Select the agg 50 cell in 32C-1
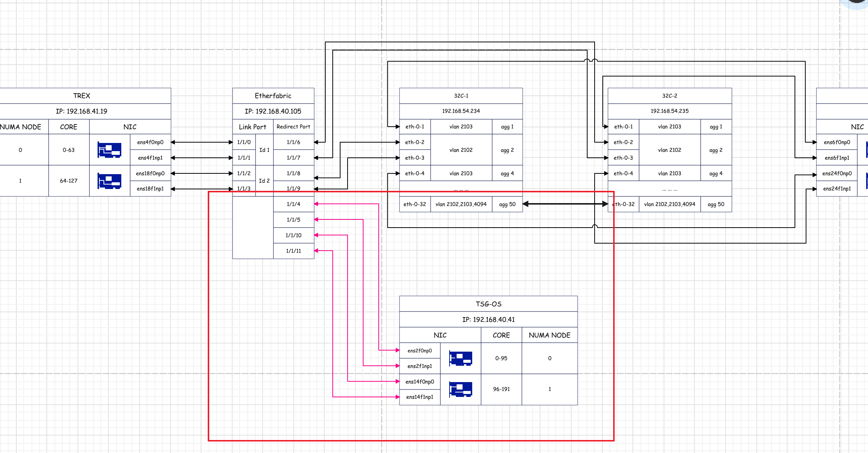Image resolution: width=868 pixels, height=453 pixels. [x=507, y=204]
